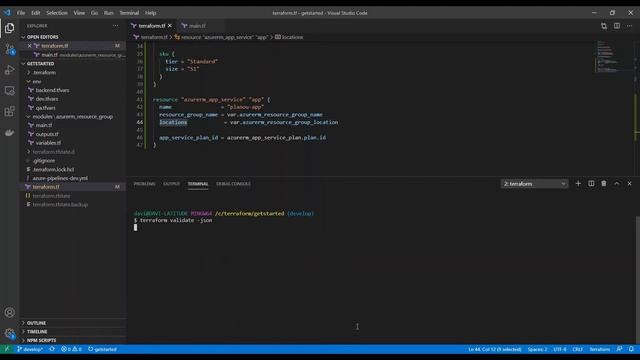Click the Ln 44 cursor position indicator
640x360 pixels.
coord(495,349)
